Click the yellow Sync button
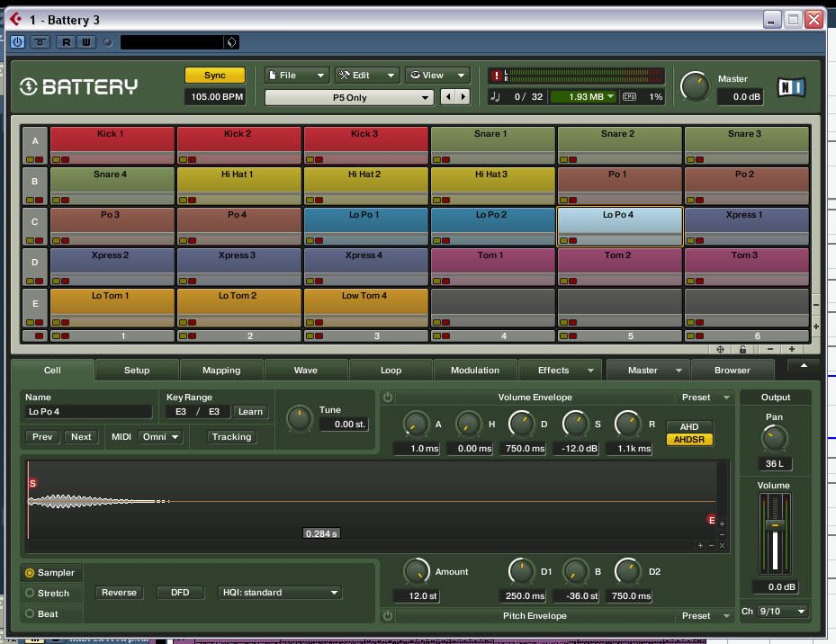 click(x=215, y=76)
